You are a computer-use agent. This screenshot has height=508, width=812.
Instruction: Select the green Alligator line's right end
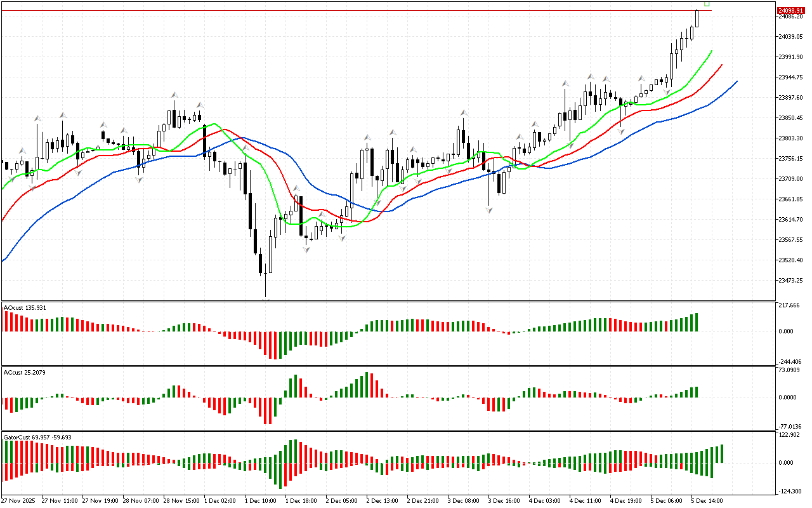point(711,51)
